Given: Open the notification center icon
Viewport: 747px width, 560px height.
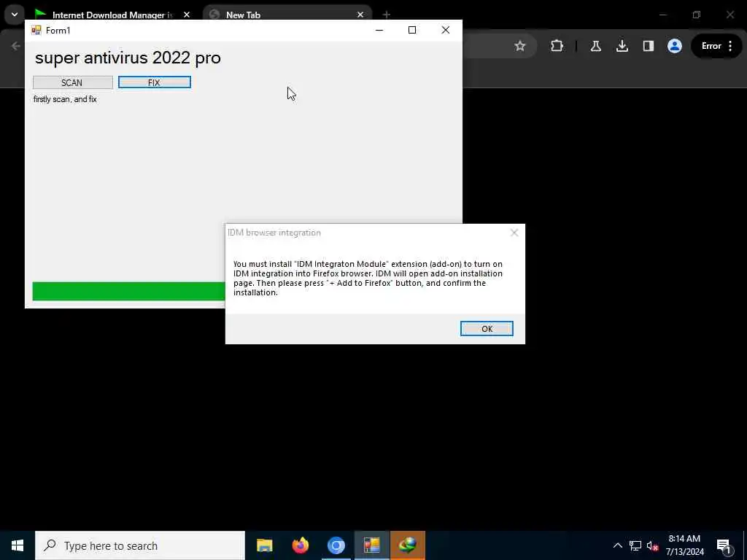Looking at the screenshot, I should [724, 545].
